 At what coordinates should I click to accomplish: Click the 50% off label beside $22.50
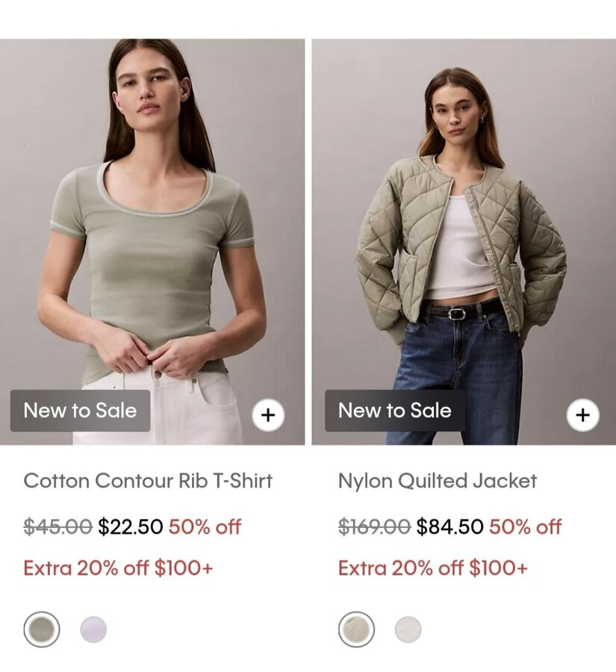coord(205,526)
